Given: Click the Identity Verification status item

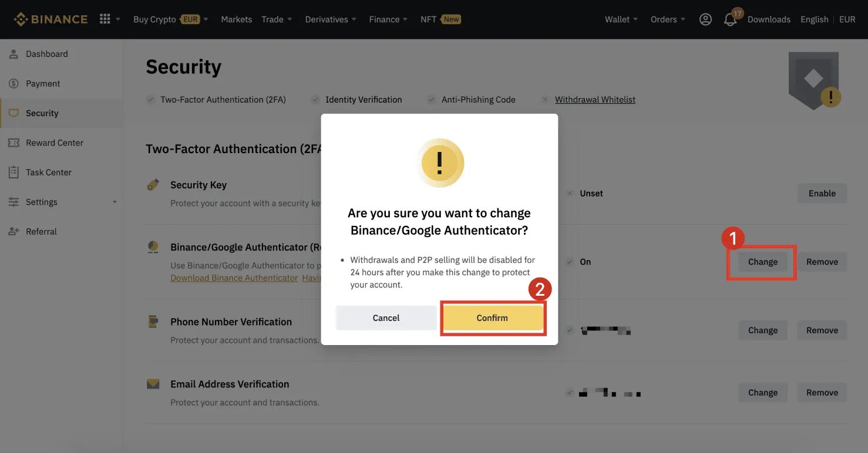Looking at the screenshot, I should pyautogui.click(x=356, y=100).
